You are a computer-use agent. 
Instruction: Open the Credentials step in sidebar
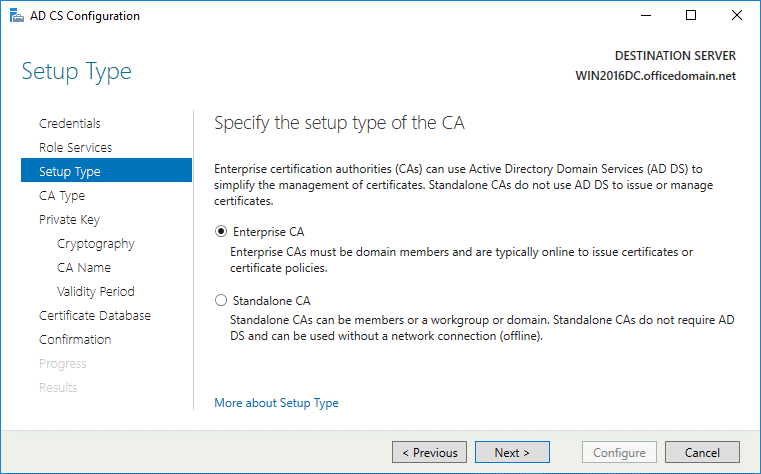[x=69, y=123]
